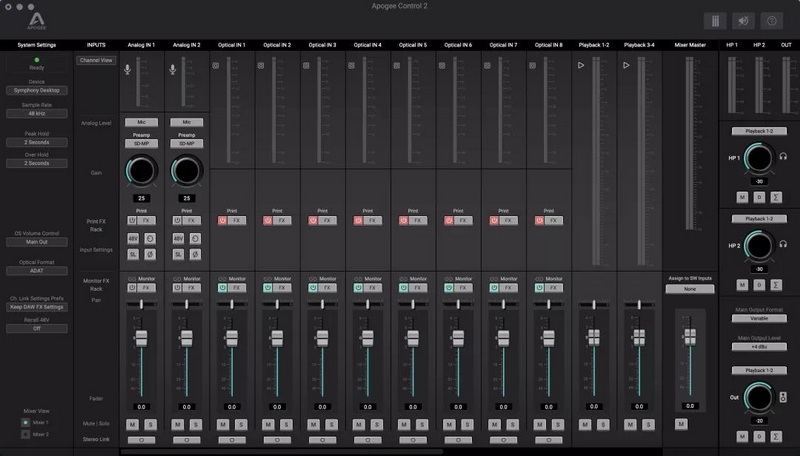Open Recall 48V dropdown showing Off

(x=37, y=328)
